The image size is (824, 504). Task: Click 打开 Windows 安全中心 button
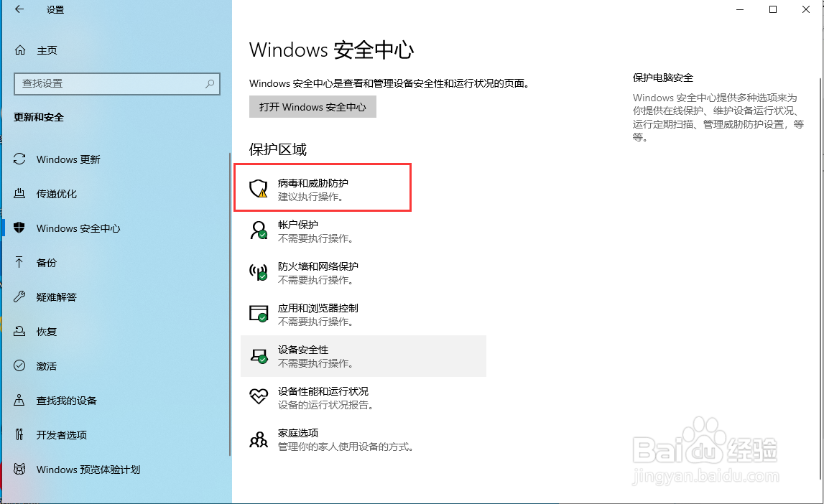313,106
